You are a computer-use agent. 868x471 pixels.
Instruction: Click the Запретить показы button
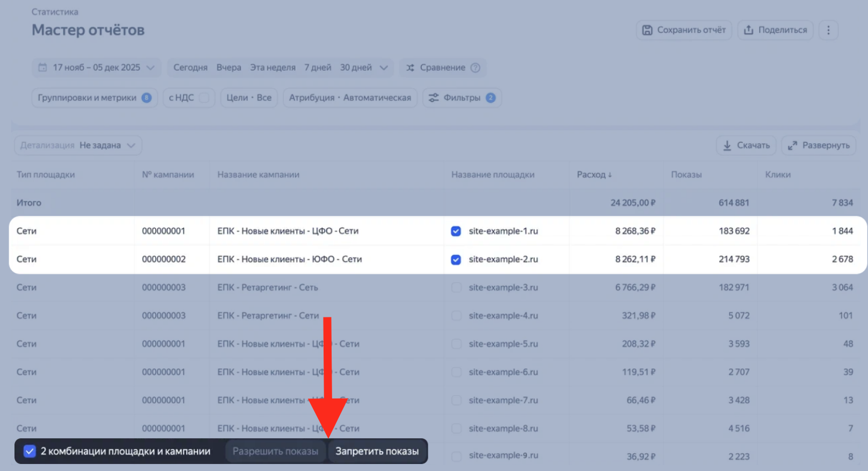[x=377, y=451]
